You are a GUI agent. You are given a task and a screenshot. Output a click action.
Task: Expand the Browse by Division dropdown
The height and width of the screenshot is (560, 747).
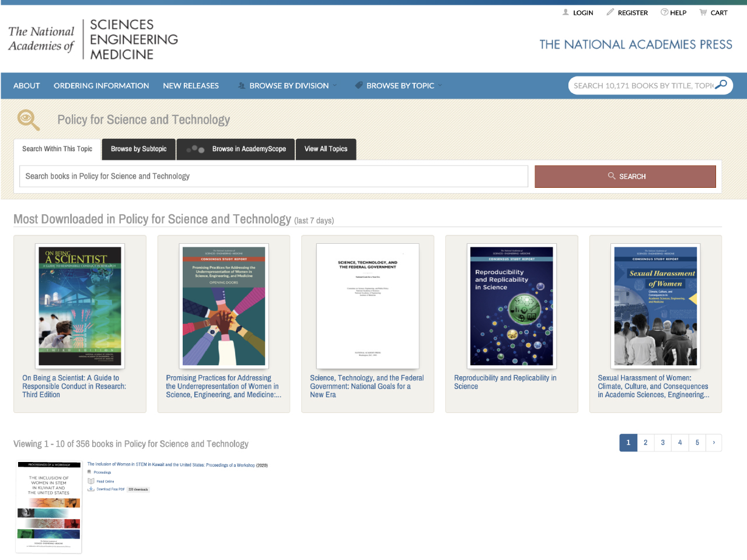(288, 86)
